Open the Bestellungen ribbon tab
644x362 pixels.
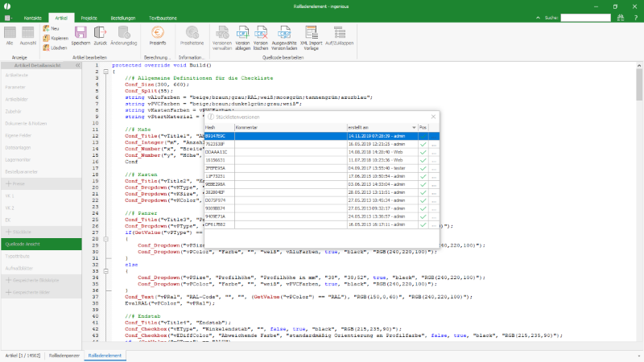(123, 18)
